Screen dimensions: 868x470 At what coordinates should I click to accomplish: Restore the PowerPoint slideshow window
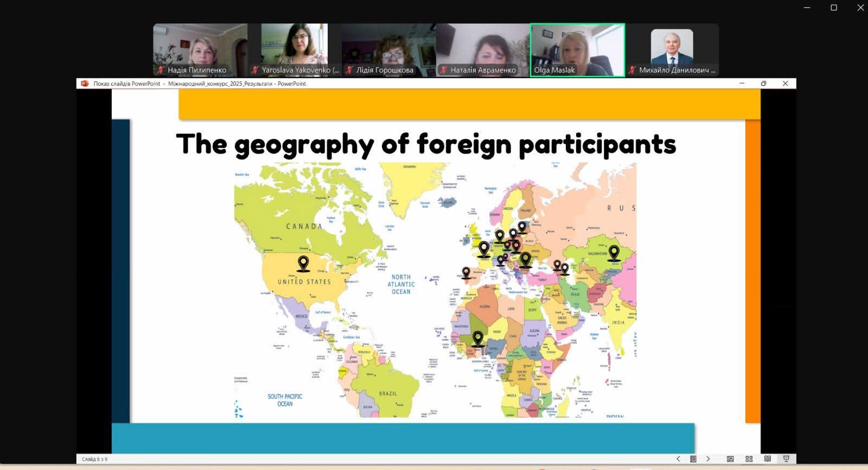763,83
